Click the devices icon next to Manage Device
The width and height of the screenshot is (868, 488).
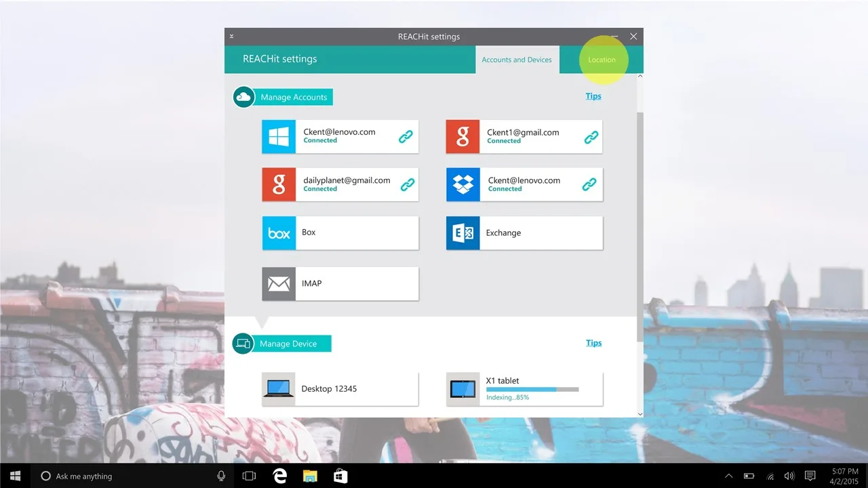pyautogui.click(x=243, y=344)
